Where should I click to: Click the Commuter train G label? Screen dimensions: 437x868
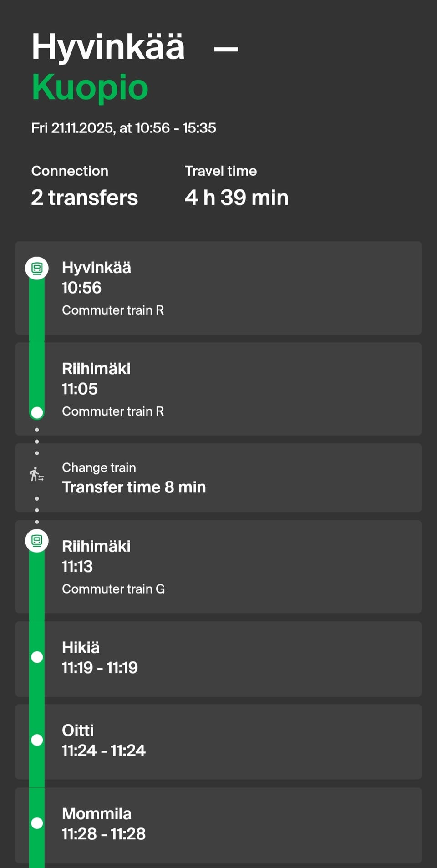click(x=113, y=589)
